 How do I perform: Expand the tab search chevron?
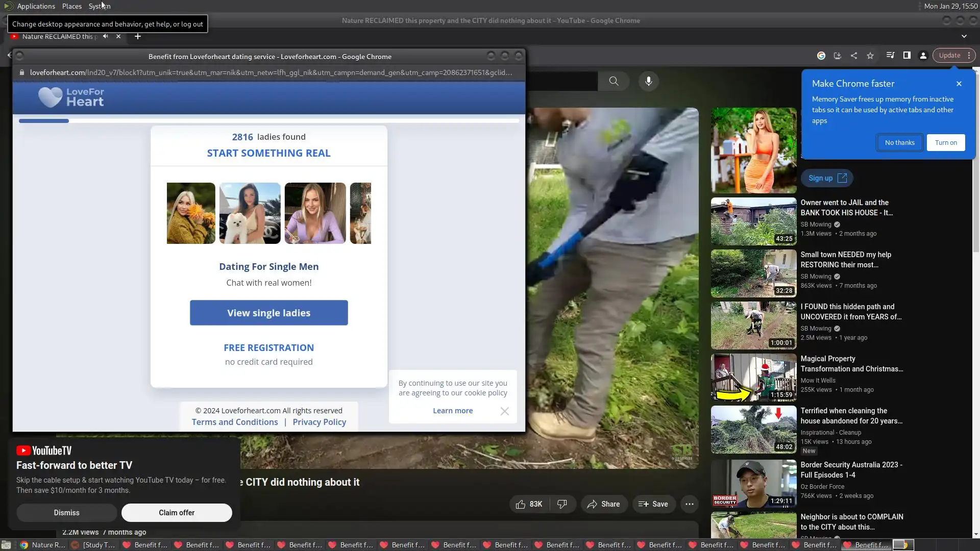pos(964,36)
